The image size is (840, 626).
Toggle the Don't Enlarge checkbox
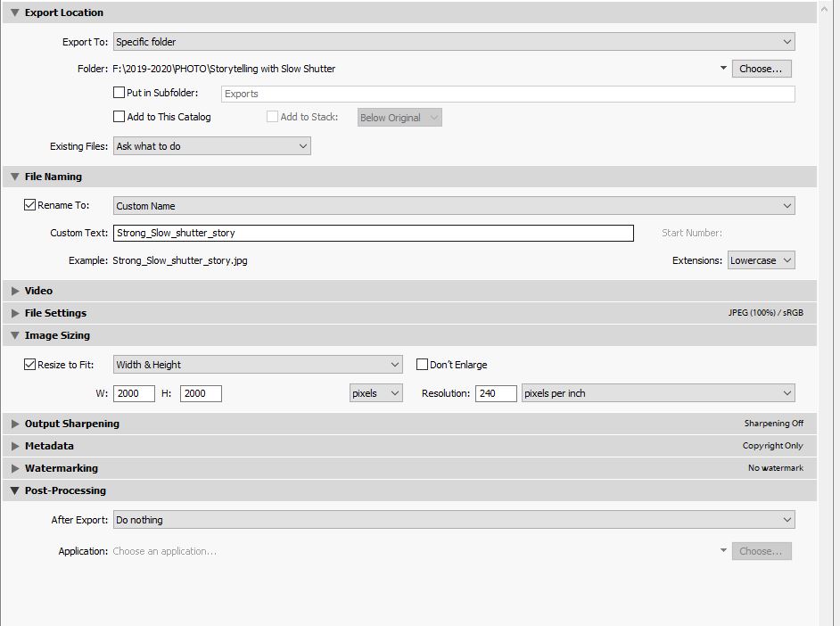tap(423, 365)
